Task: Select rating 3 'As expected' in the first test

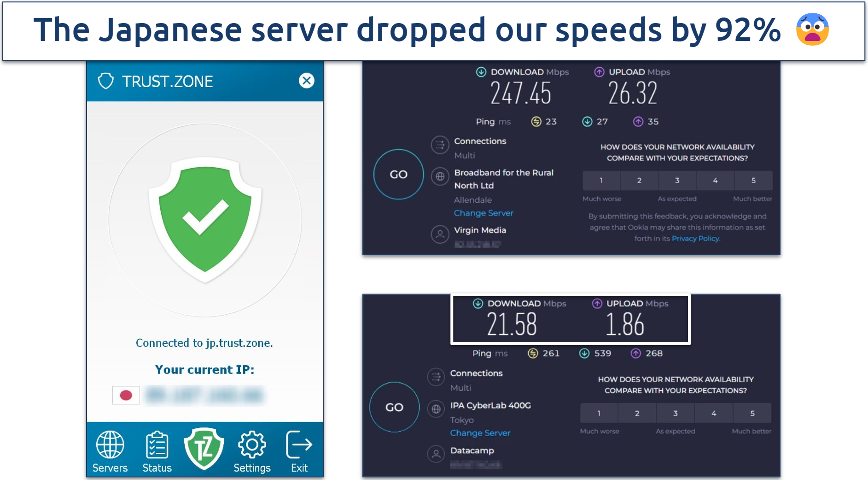Action: point(677,180)
